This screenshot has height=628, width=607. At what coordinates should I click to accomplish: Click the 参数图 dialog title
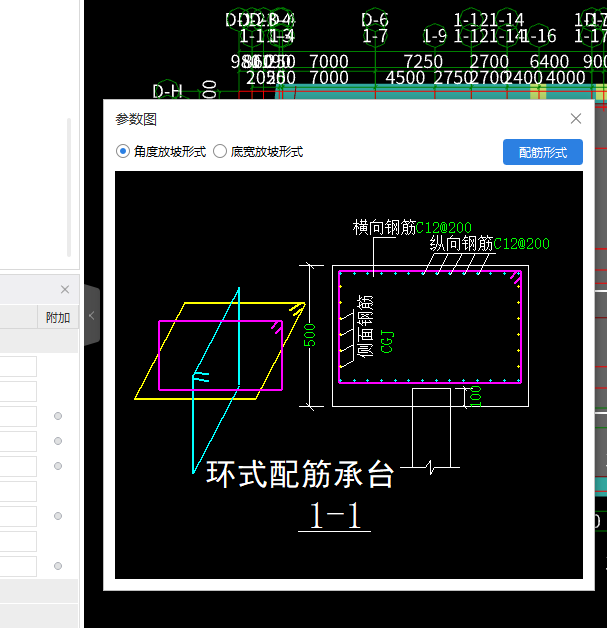[x=136, y=119]
